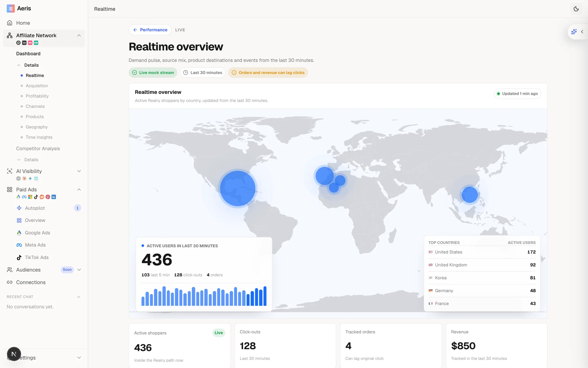Open Connections link icon
Screen dimensions: 588x368
[10, 282]
